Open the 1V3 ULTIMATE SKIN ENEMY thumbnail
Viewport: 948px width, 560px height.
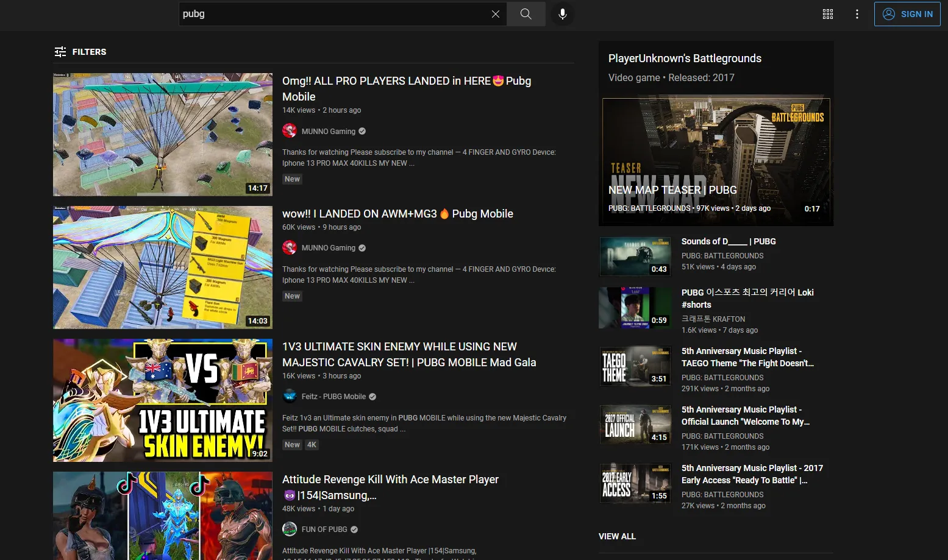click(163, 400)
